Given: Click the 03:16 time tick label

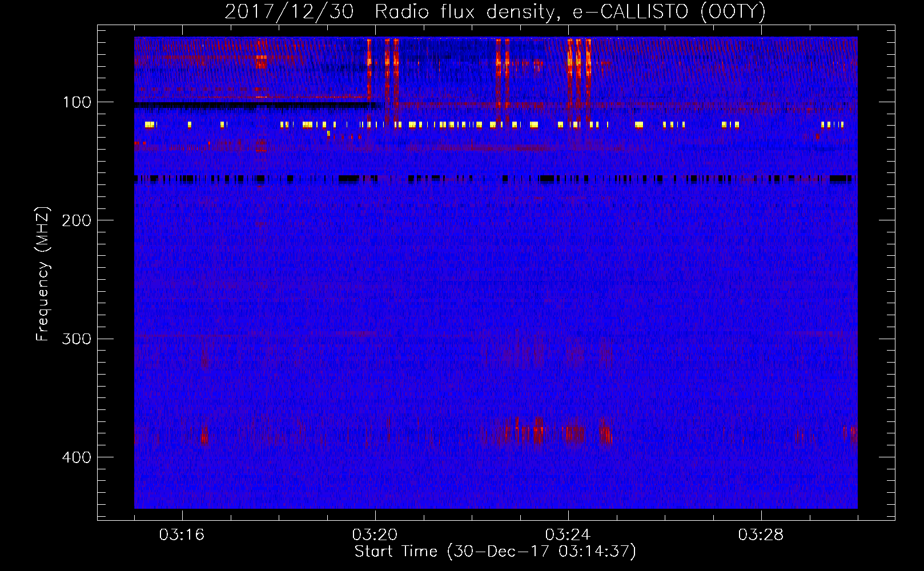Looking at the screenshot, I should (182, 535).
